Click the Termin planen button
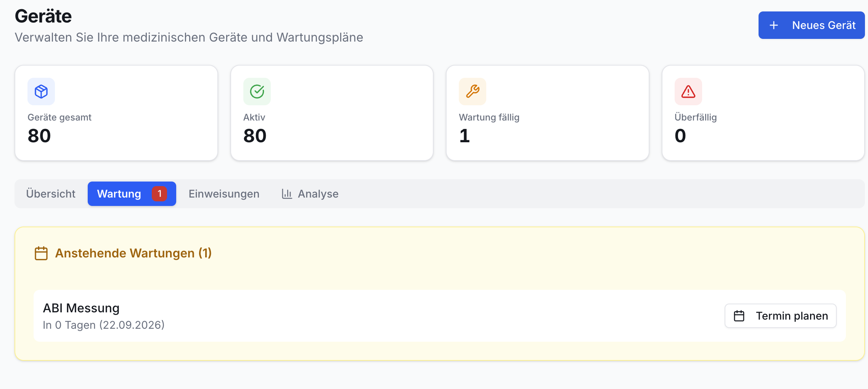 (x=780, y=316)
